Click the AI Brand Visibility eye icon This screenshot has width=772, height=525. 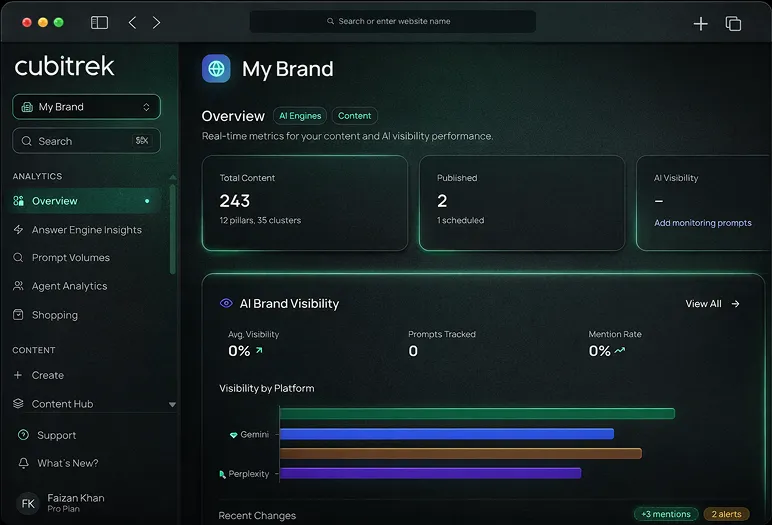(x=226, y=303)
